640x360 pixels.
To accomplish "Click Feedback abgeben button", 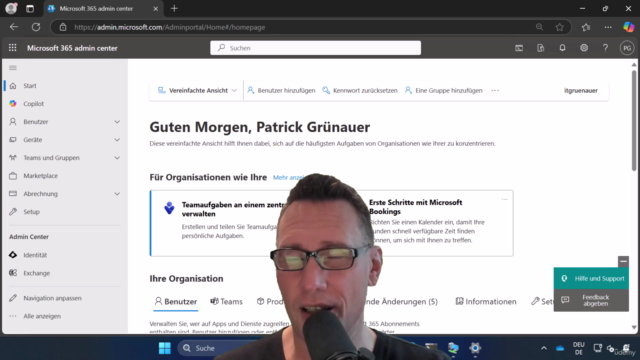I will [x=591, y=300].
